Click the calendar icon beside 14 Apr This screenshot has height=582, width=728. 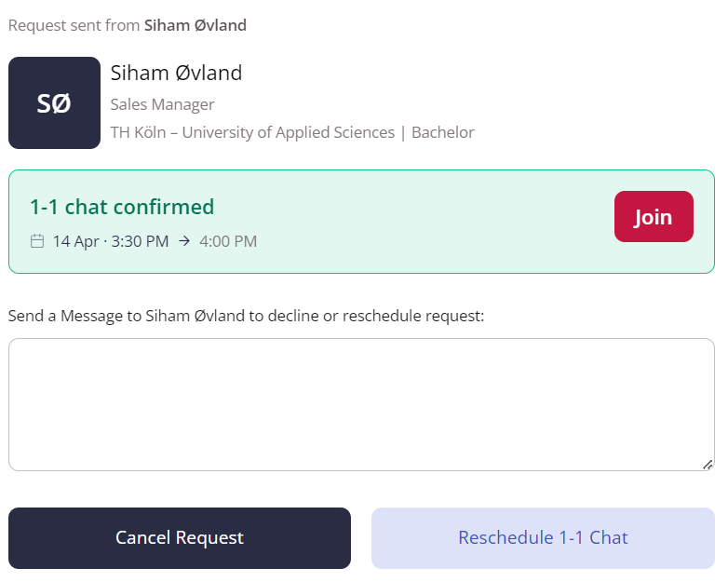click(37, 241)
